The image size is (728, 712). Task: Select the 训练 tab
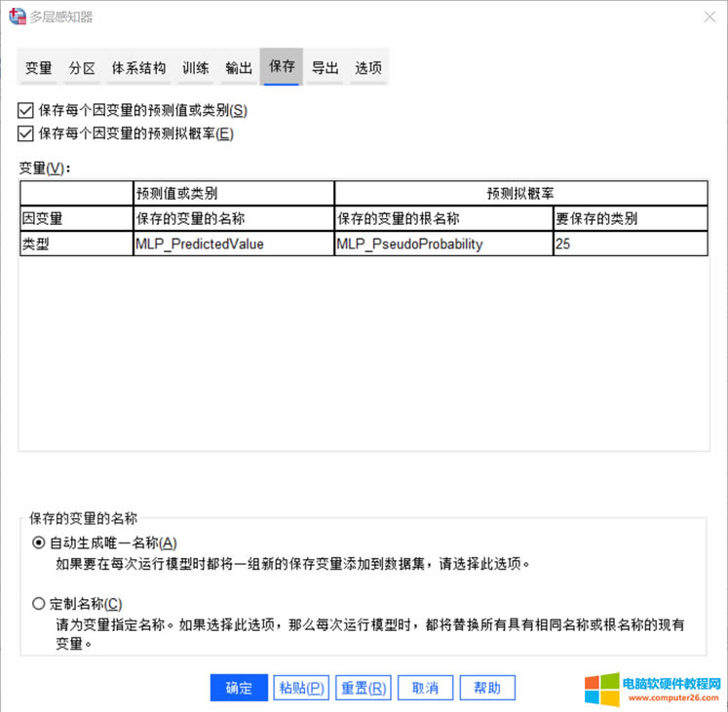(x=195, y=68)
